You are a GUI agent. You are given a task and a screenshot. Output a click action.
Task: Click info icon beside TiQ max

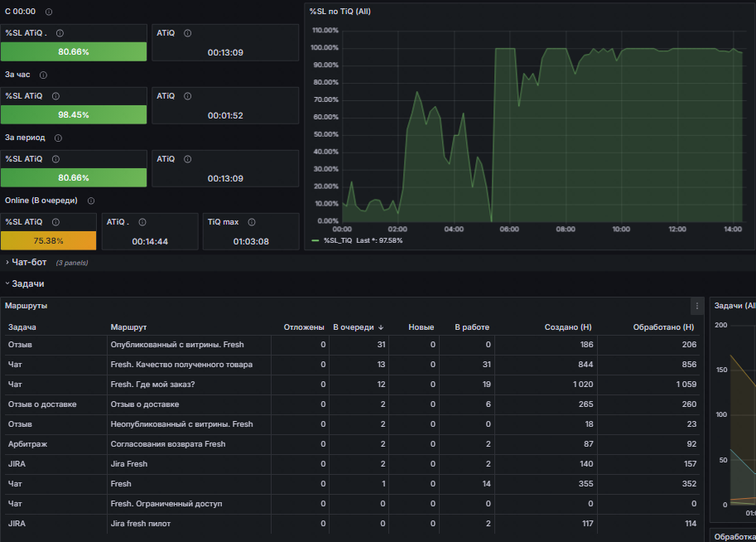[252, 222]
